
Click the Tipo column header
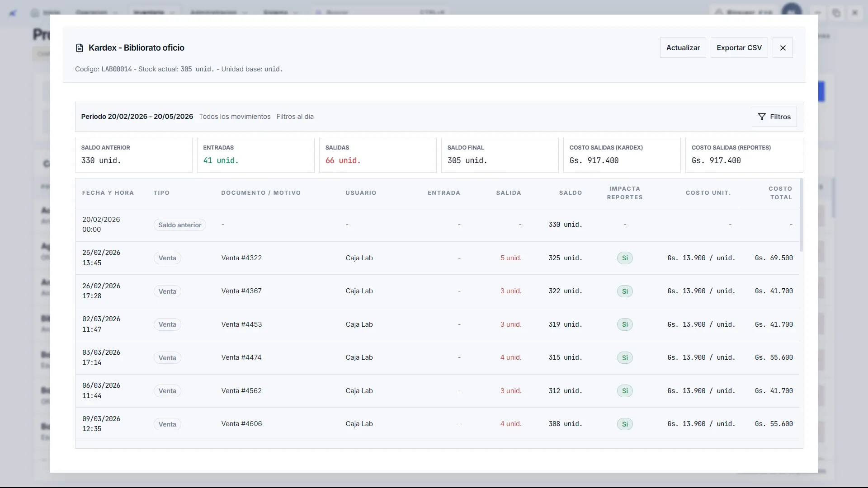(161, 193)
